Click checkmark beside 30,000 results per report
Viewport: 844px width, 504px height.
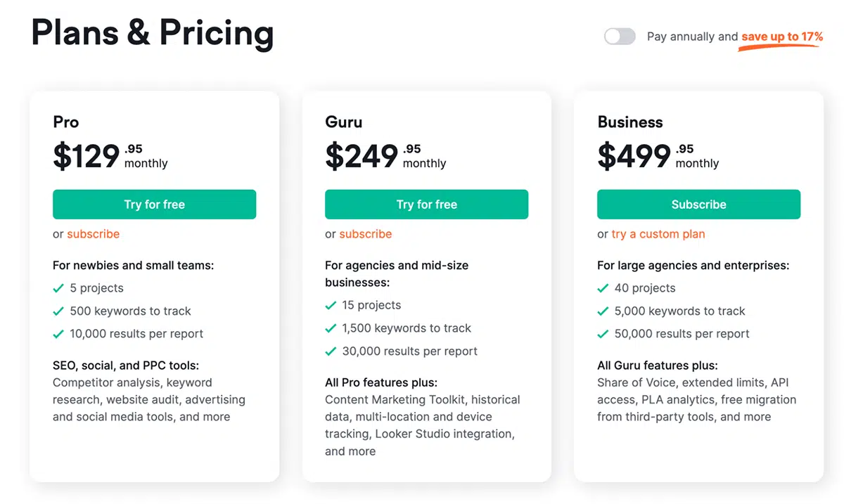coord(331,351)
